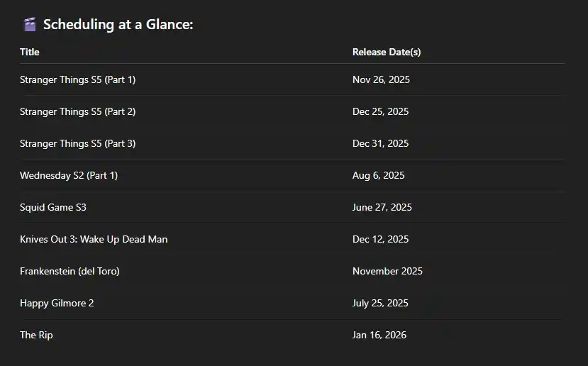Click the Scheduling at a Glance heading

118,24
